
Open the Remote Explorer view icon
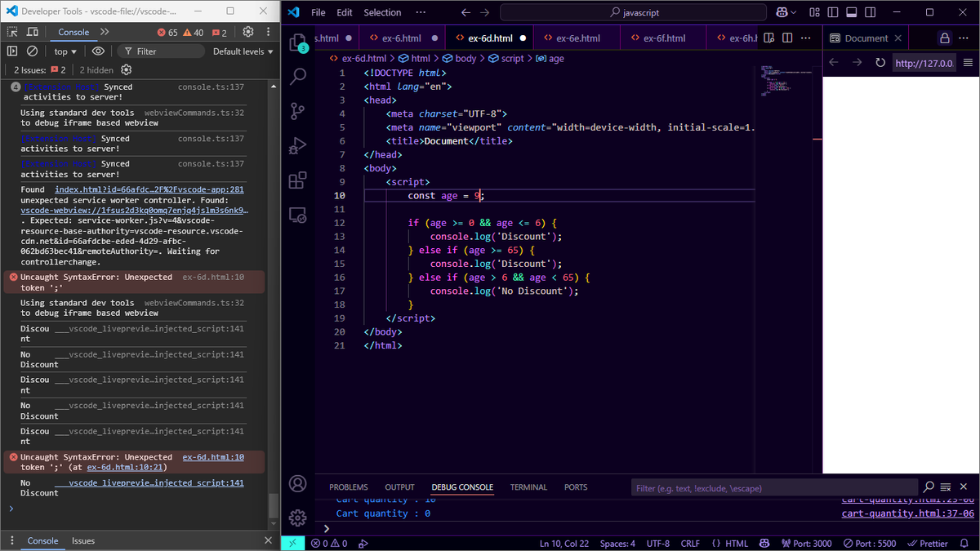tap(298, 216)
